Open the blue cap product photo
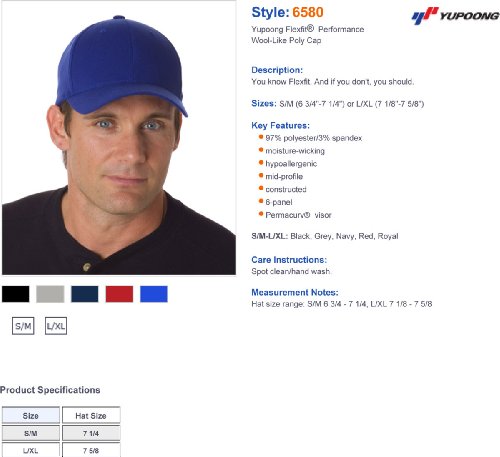Screen dimensions: 500x457 pyautogui.click(x=119, y=138)
